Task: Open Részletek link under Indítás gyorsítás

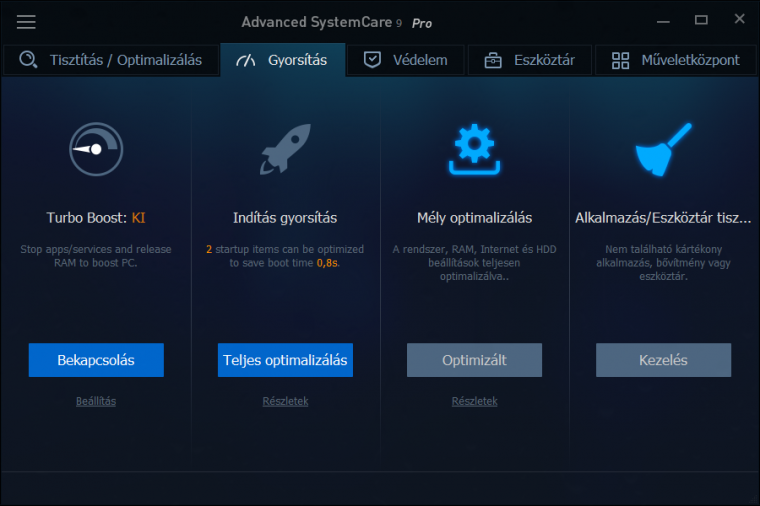Action: (x=285, y=401)
